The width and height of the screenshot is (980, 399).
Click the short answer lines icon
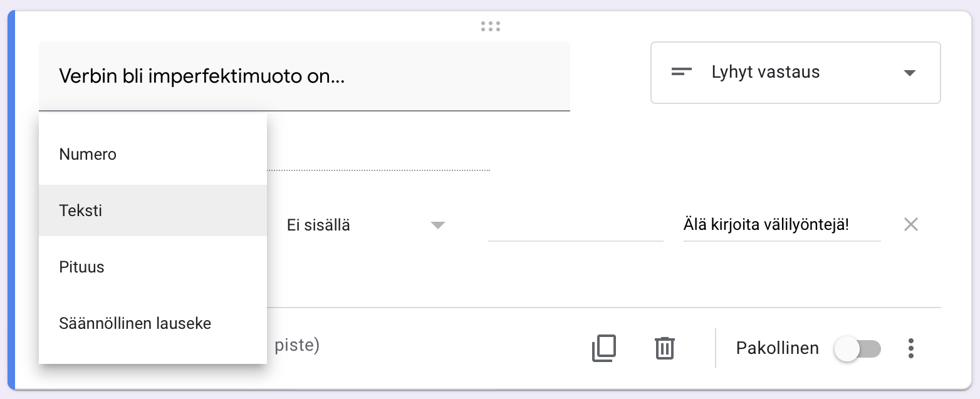click(681, 72)
